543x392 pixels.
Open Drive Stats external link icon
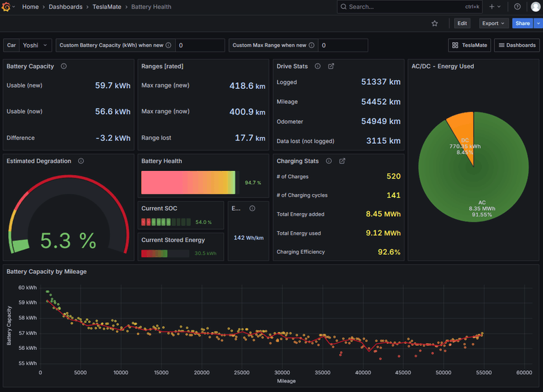pos(331,66)
